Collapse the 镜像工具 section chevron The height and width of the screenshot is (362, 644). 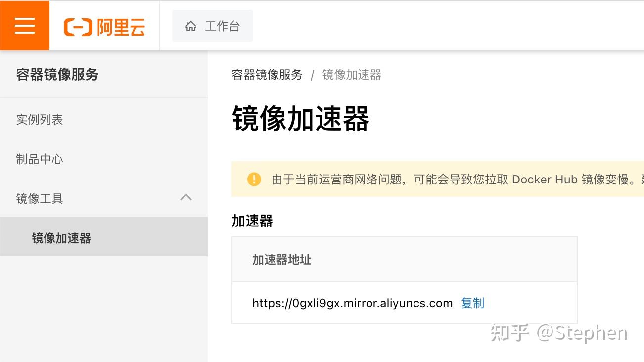(186, 198)
